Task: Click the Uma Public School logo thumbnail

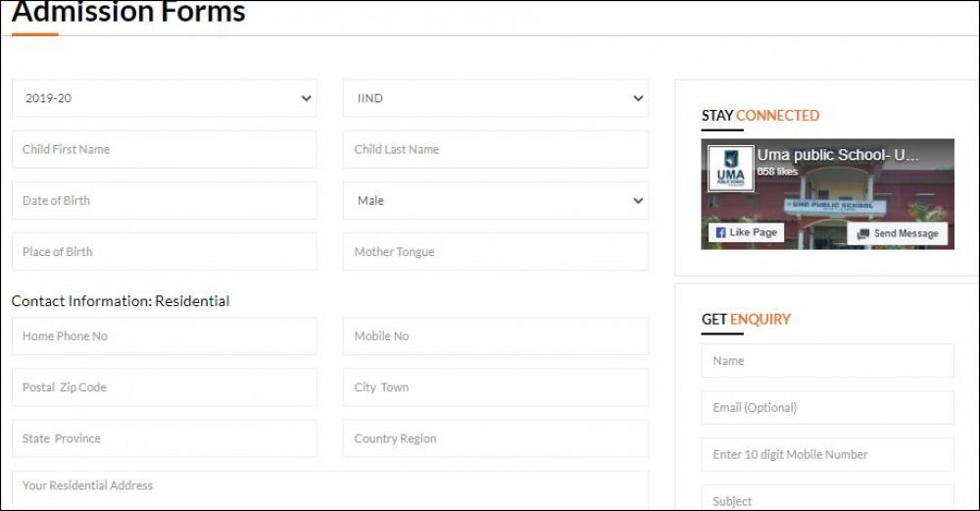Action: (x=731, y=170)
